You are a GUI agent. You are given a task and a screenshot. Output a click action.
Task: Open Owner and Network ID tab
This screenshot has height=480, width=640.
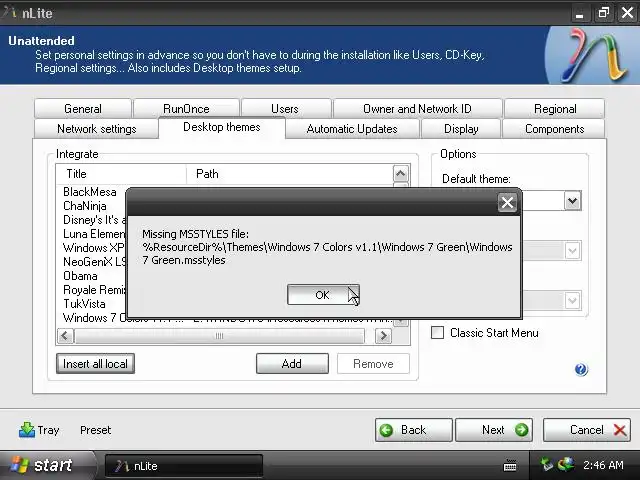click(x=417, y=109)
